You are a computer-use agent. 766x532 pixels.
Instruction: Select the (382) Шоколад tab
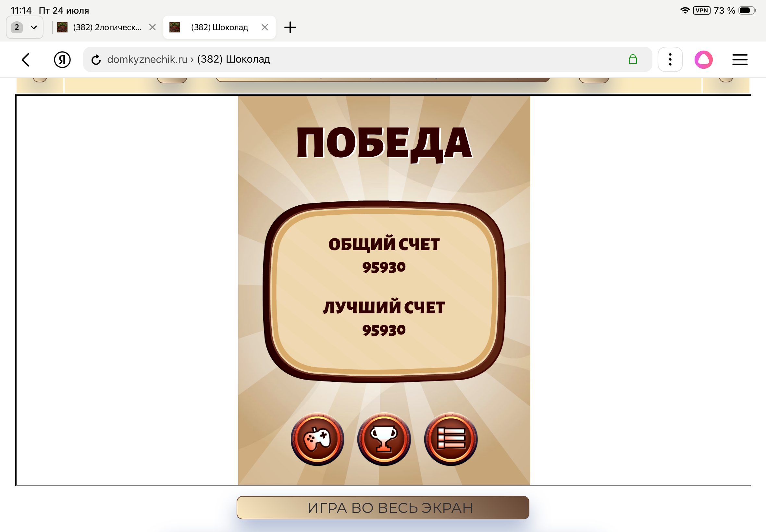click(x=219, y=27)
